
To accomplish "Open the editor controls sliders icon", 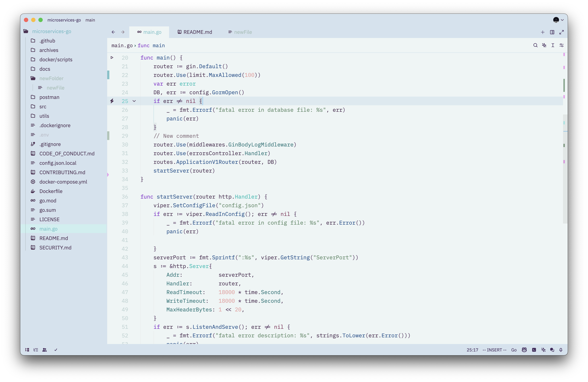I will [x=562, y=45].
